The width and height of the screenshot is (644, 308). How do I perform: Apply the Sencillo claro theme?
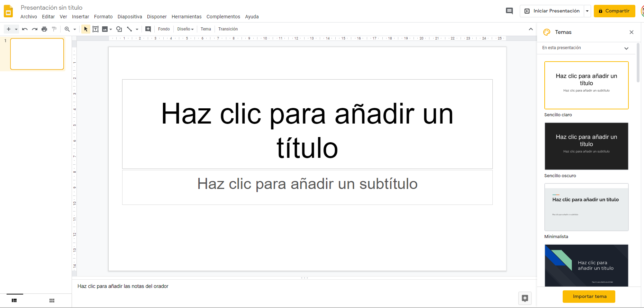[x=587, y=85]
